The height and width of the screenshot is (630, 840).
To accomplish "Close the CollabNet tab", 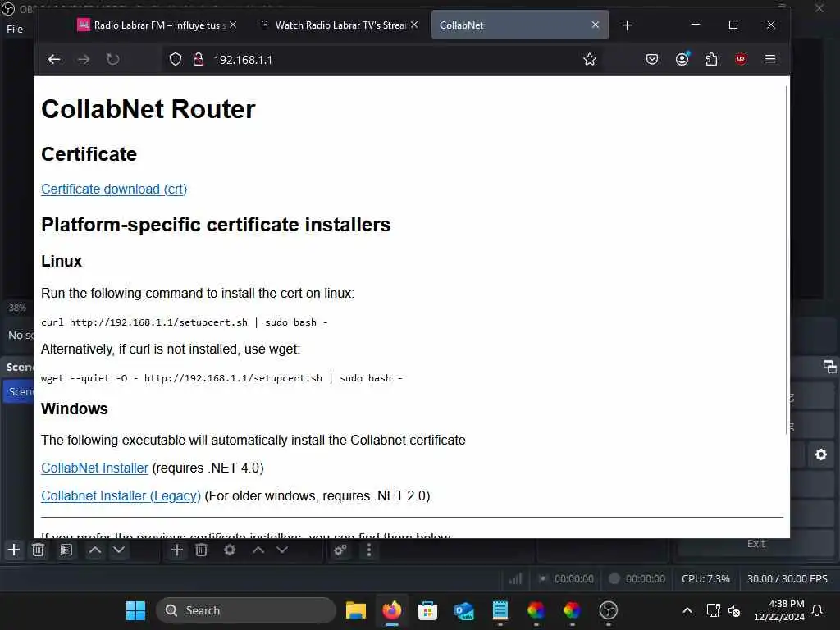I will click(x=596, y=25).
